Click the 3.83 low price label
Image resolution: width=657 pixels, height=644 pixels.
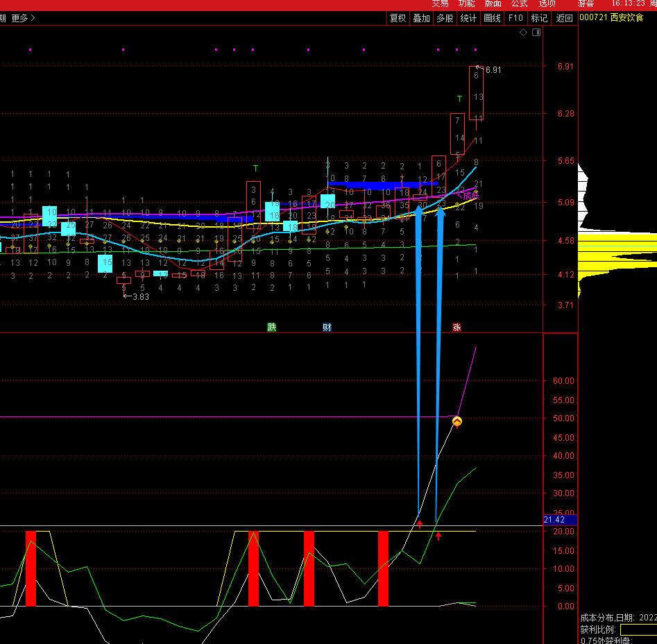coord(141,296)
